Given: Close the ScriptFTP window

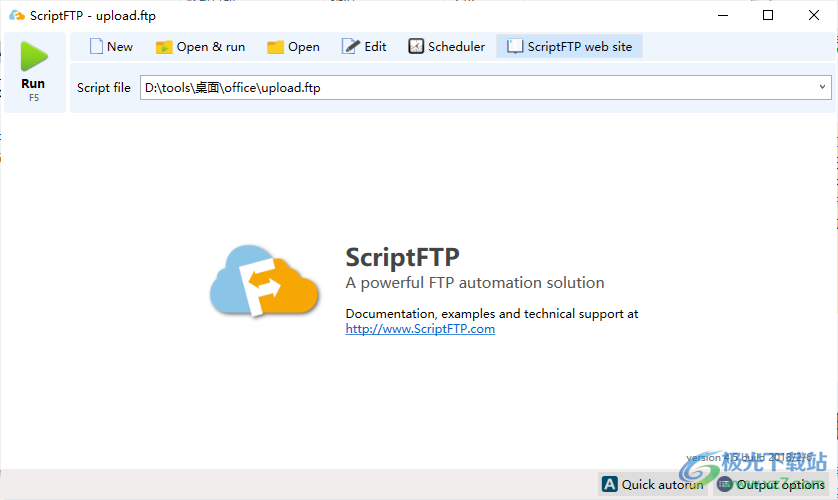Looking at the screenshot, I should pos(813,15).
